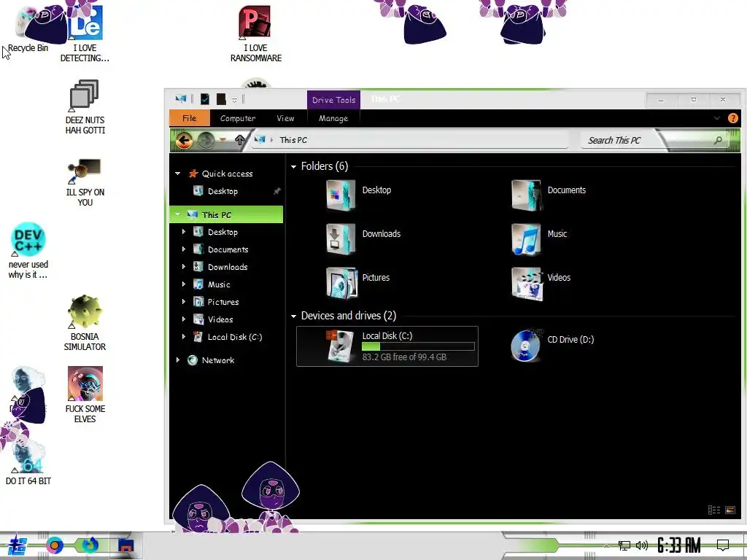Select the Pictures folder icon

pyautogui.click(x=341, y=283)
